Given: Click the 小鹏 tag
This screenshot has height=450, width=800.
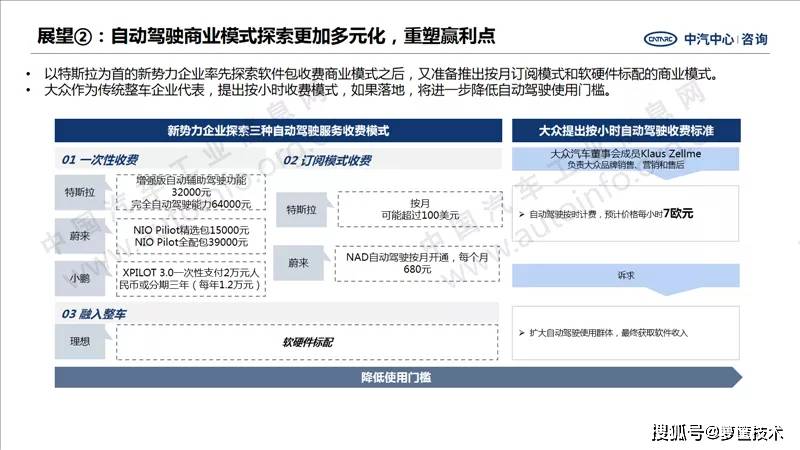Looking at the screenshot, I should coord(80,279).
